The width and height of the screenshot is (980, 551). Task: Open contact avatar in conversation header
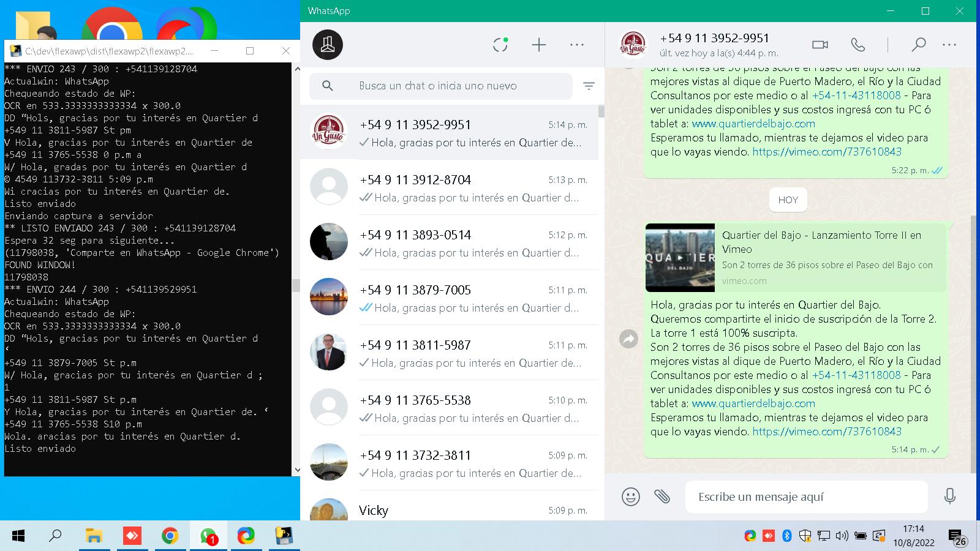point(633,45)
